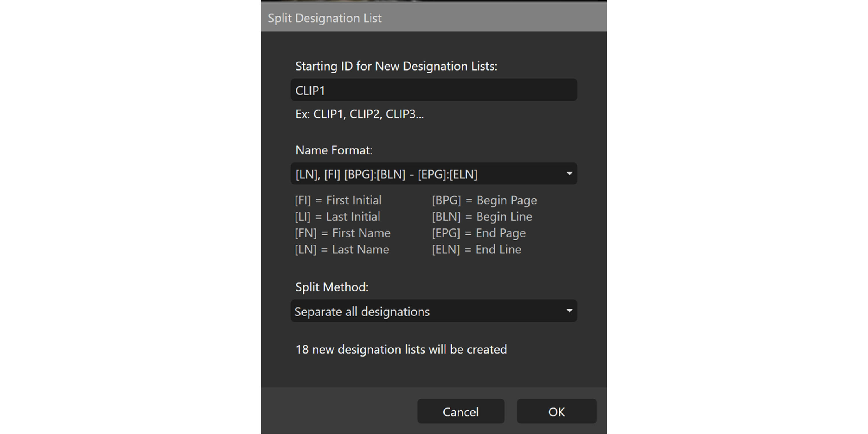Click the [FN] = First Name legend entry

(x=342, y=233)
